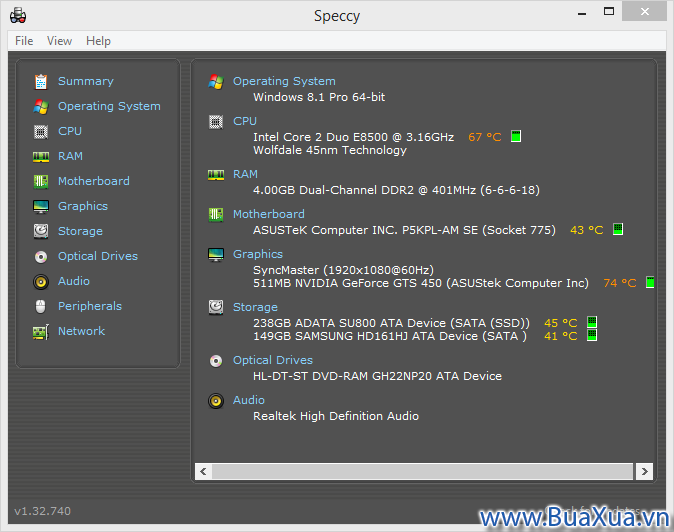Click the RAM icon in summary pane
Screen dimensions: 674x532
[216, 175]
